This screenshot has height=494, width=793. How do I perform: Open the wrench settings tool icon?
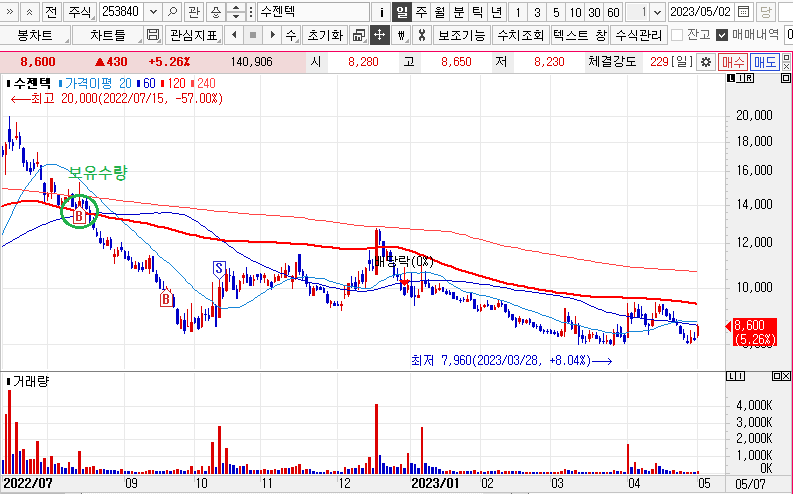pos(422,35)
